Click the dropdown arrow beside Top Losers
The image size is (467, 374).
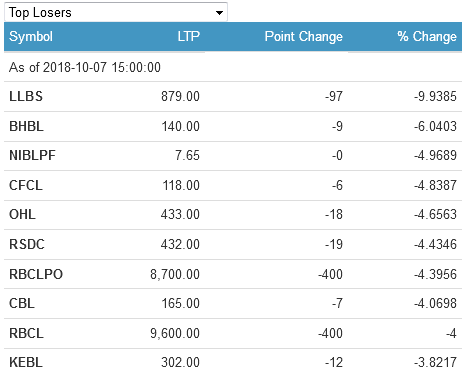(219, 13)
